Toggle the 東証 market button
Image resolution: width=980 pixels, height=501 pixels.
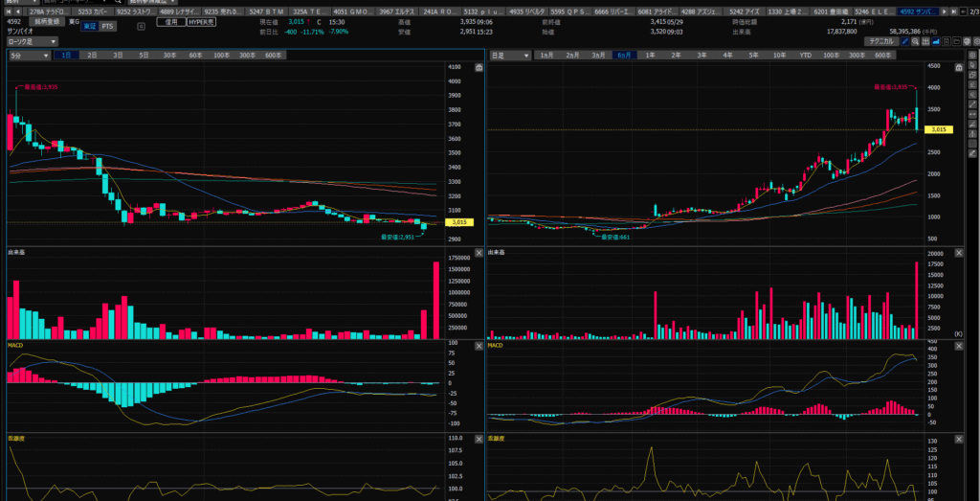click(89, 27)
